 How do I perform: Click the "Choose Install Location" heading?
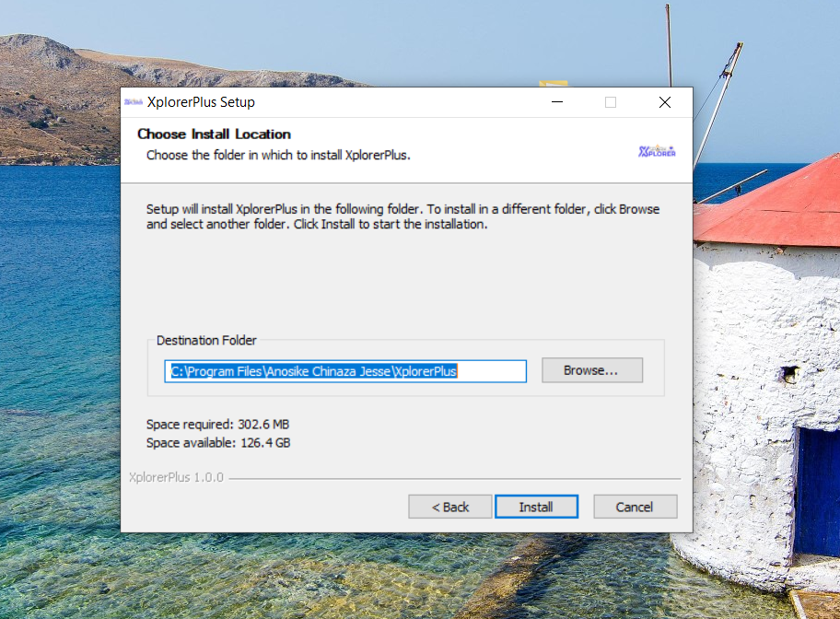[x=214, y=134]
